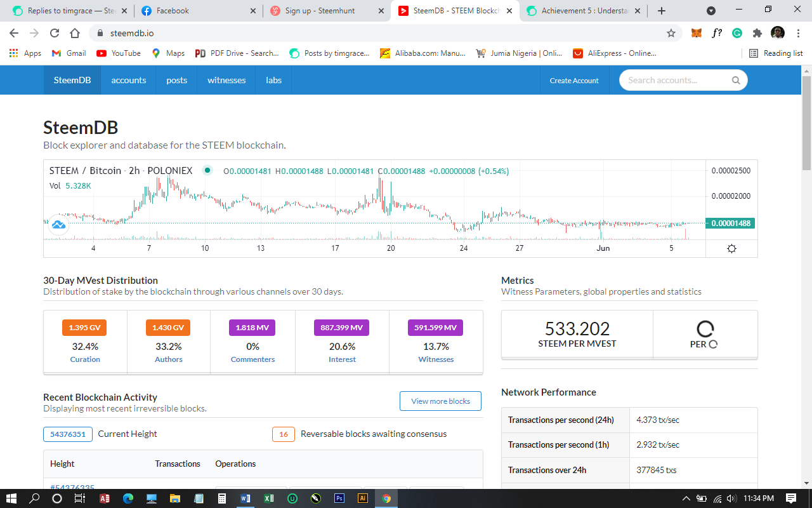Click the search magnifier in account search

pyautogui.click(x=736, y=80)
